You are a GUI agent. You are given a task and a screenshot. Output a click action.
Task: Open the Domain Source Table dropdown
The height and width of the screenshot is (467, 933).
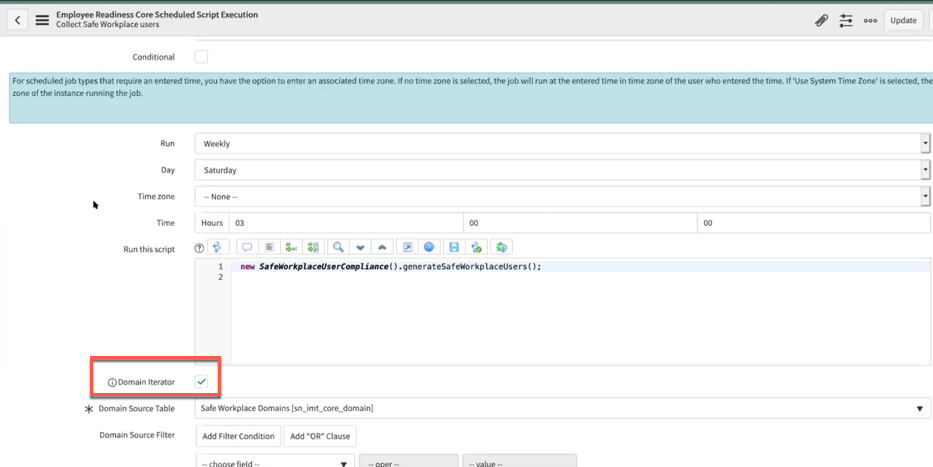pos(562,408)
